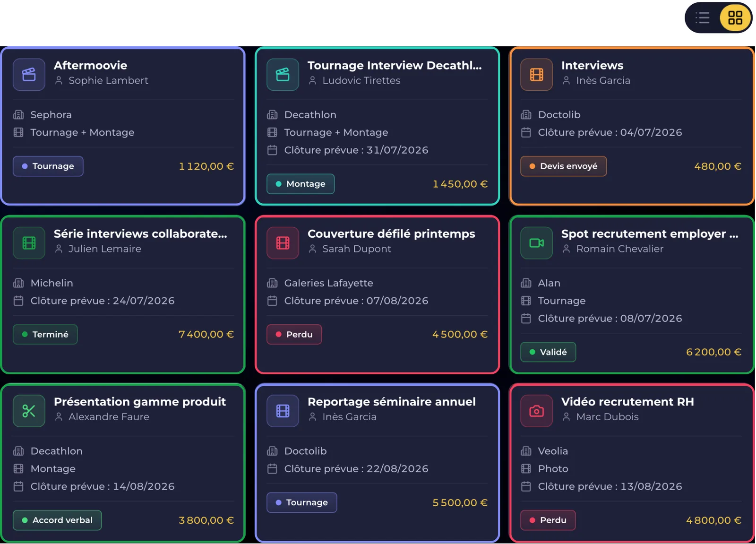Click the amount 4 500,00 €

(x=460, y=335)
